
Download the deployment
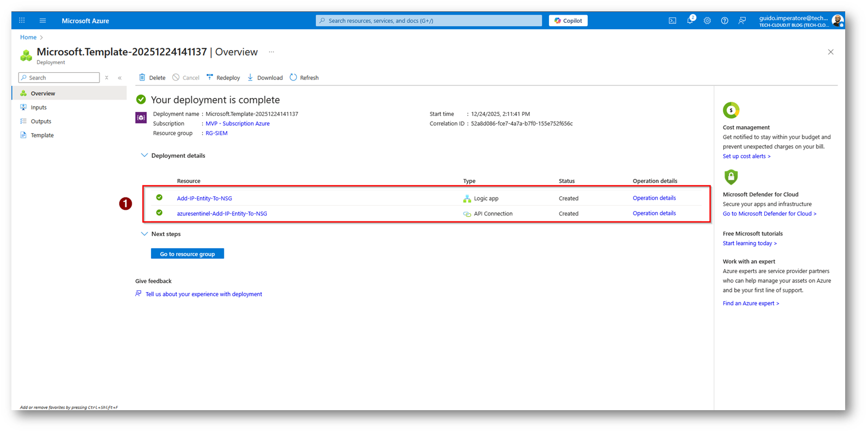tap(265, 78)
